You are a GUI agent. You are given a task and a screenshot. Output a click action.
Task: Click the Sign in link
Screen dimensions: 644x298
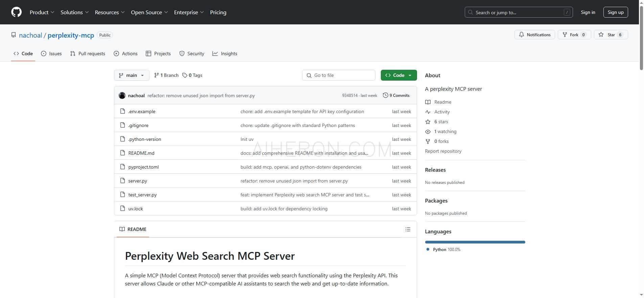tap(588, 12)
